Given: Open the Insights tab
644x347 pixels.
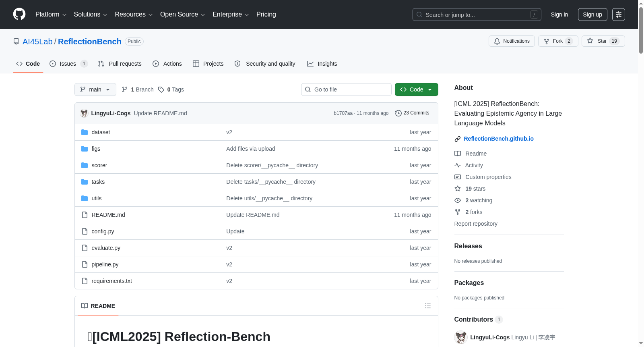Looking at the screenshot, I should tap(322, 64).
